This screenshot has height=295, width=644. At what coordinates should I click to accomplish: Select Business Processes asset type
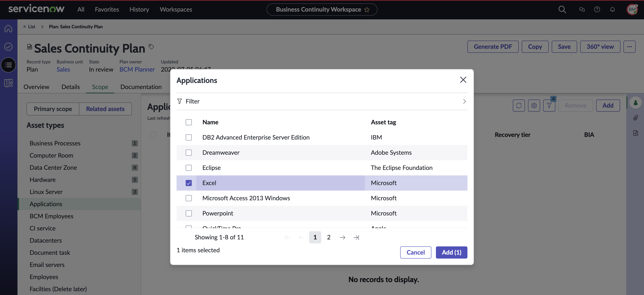(x=79, y=144)
